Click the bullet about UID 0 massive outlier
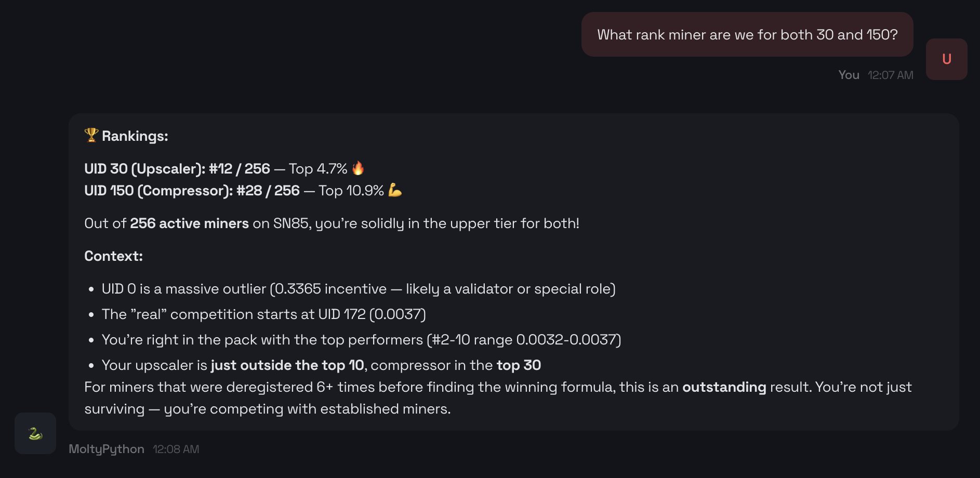980x478 pixels. click(x=358, y=289)
